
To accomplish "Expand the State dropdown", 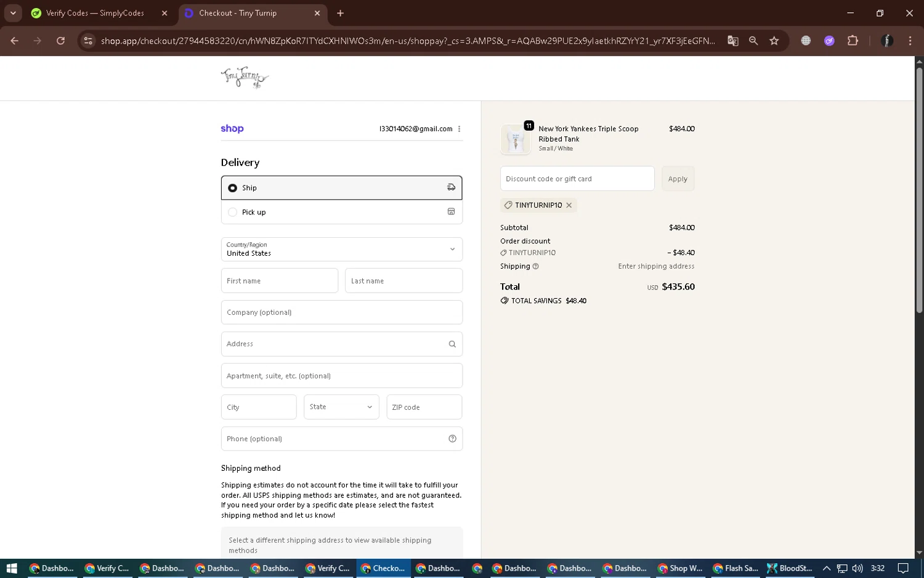I will [341, 407].
